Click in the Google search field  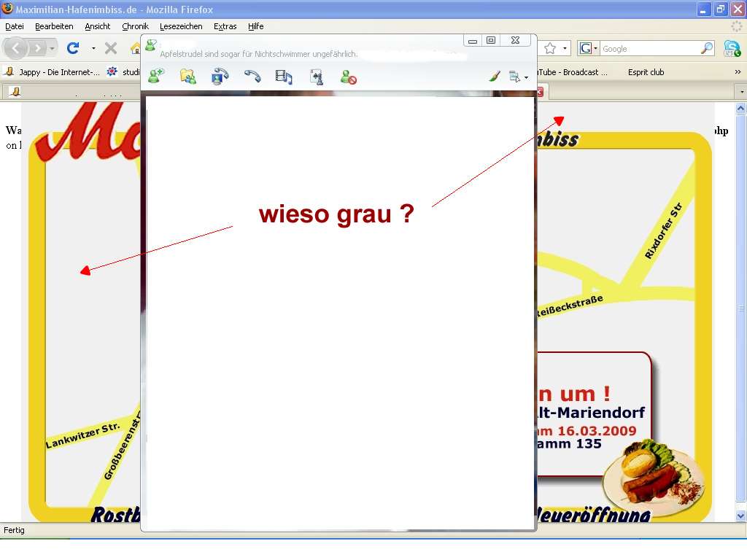(x=649, y=49)
